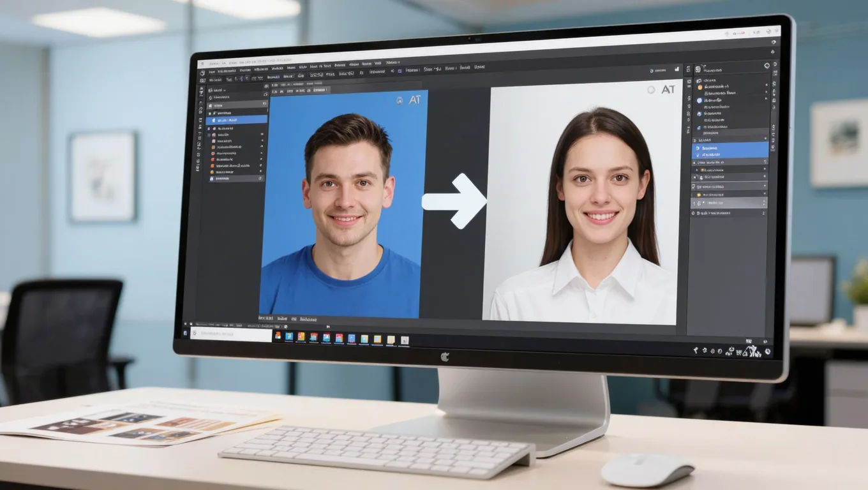Click the circle icon beside AT on blue photo
The height and width of the screenshot is (490, 868).
(400, 100)
